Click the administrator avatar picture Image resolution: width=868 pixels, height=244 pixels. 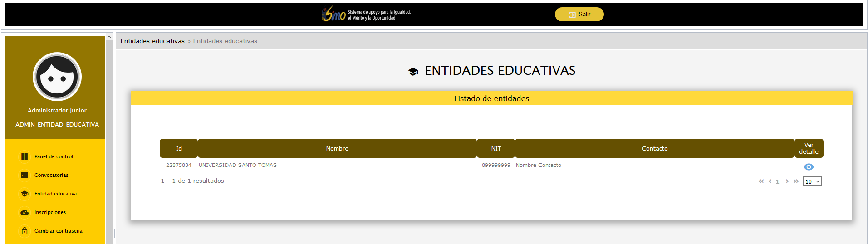coord(57,77)
